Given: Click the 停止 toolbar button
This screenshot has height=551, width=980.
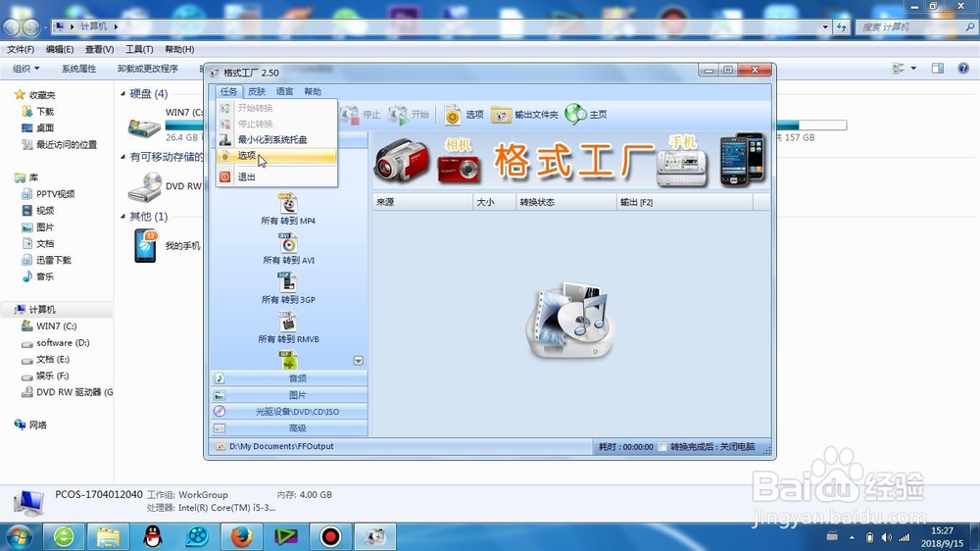Looking at the screenshot, I should click(x=361, y=115).
